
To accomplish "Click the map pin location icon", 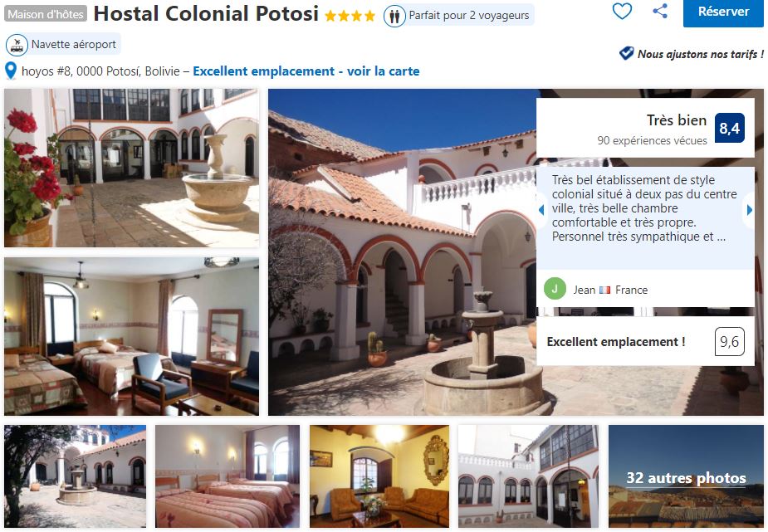I will (x=11, y=71).
